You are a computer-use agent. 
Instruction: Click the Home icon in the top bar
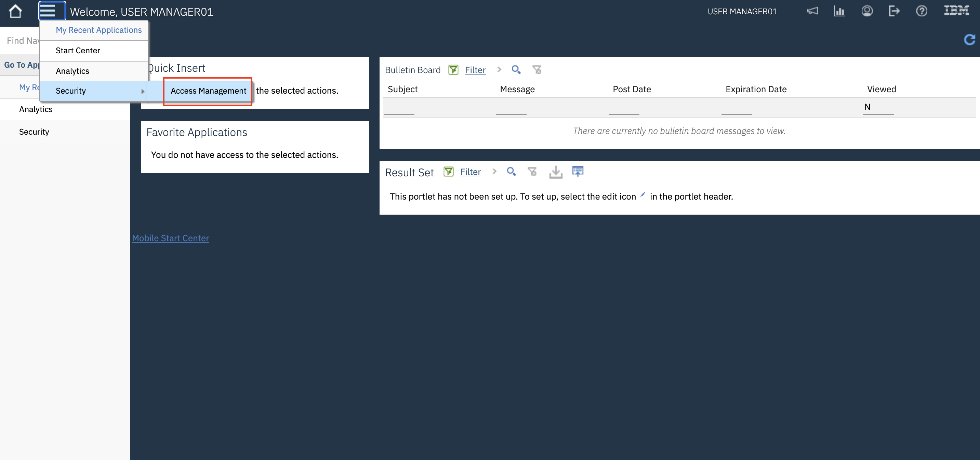[x=15, y=11]
